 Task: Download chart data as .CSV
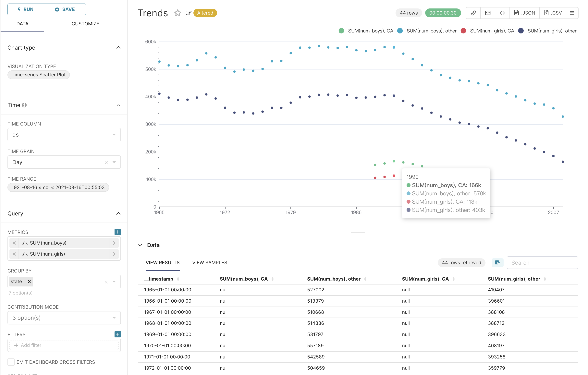click(x=552, y=13)
